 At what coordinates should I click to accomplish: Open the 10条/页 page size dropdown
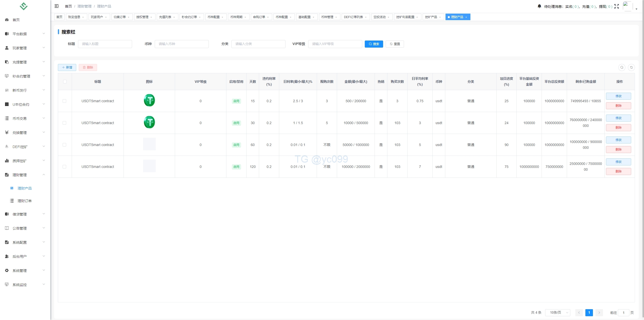(557, 312)
